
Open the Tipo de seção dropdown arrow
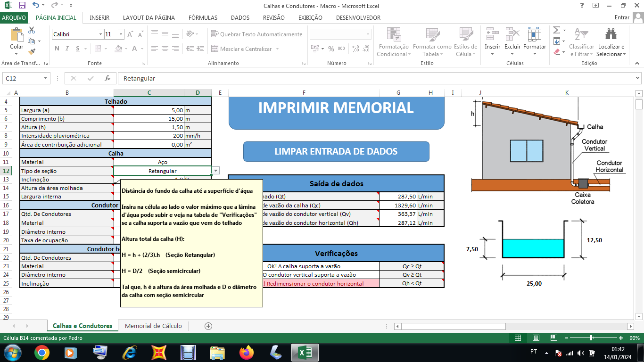[x=215, y=171]
